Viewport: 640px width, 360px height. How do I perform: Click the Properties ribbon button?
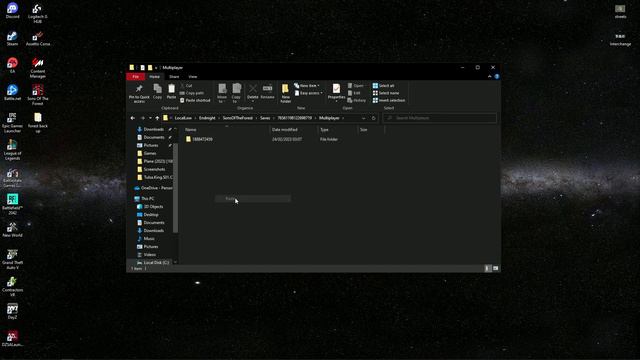coord(336,92)
